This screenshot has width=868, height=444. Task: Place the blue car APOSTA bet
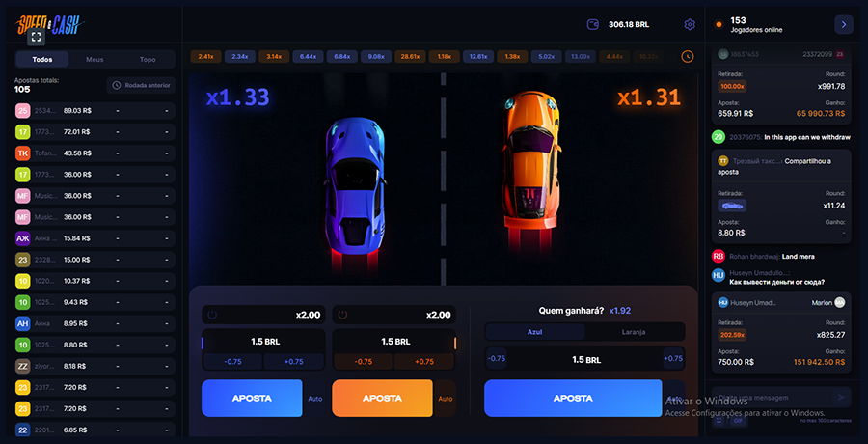(x=252, y=398)
